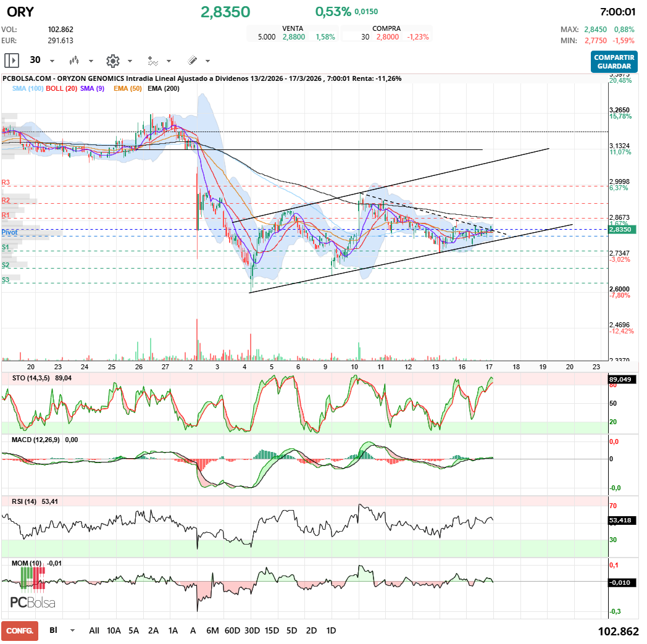The width and height of the screenshot is (647, 644).
Task: Click the CONFG. button
Action: tap(19, 630)
